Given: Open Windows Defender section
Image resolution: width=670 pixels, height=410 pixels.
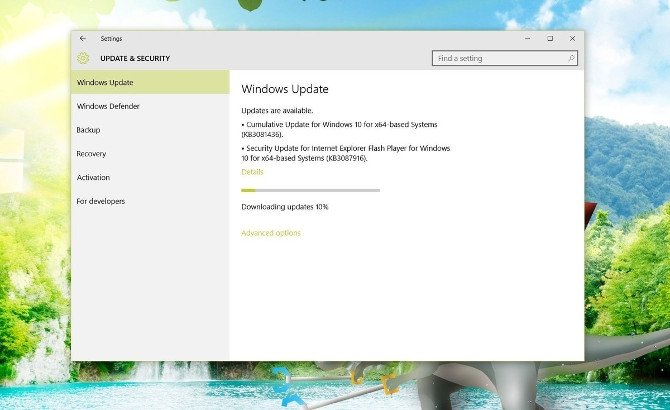Looking at the screenshot, I should tap(150, 106).
